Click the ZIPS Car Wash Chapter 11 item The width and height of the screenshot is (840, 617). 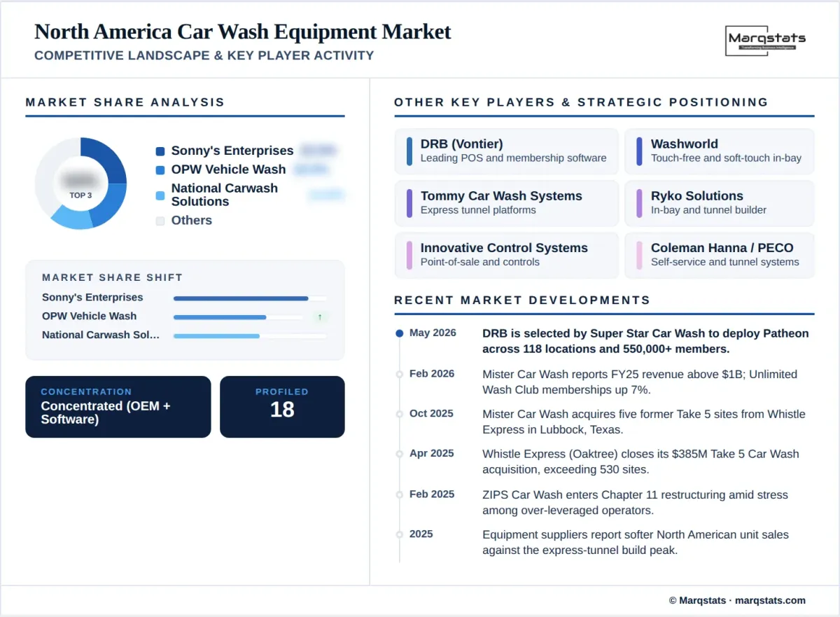click(635, 502)
